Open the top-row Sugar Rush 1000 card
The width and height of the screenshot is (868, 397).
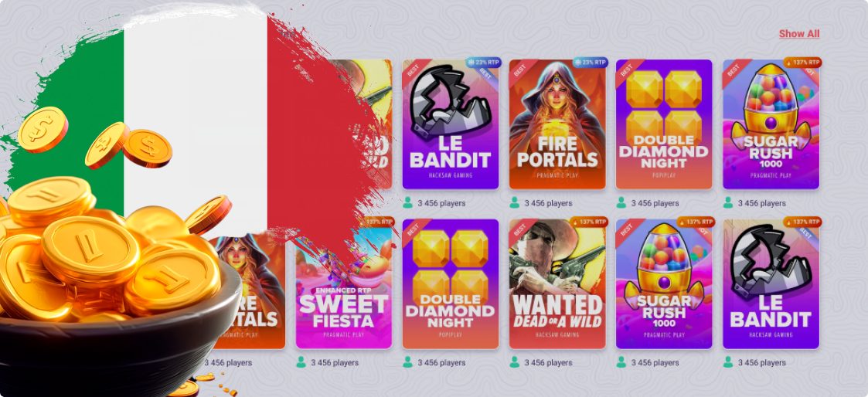[x=771, y=124]
